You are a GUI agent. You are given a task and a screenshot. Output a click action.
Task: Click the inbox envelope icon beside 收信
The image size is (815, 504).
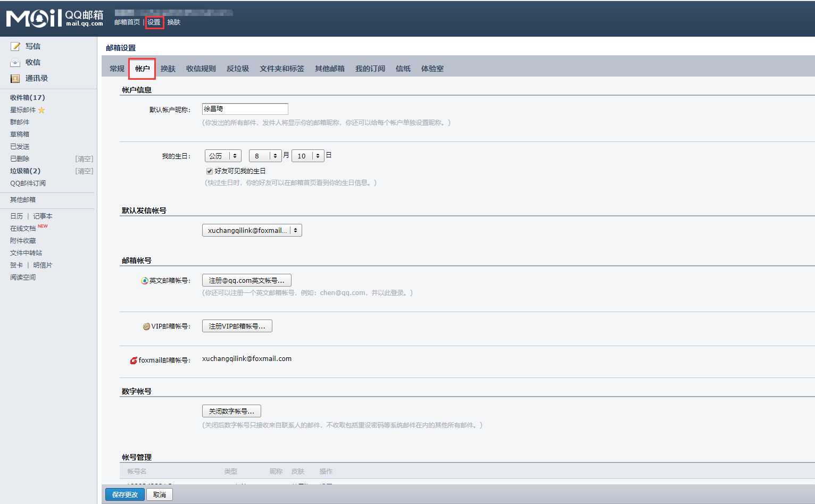pyautogui.click(x=15, y=62)
